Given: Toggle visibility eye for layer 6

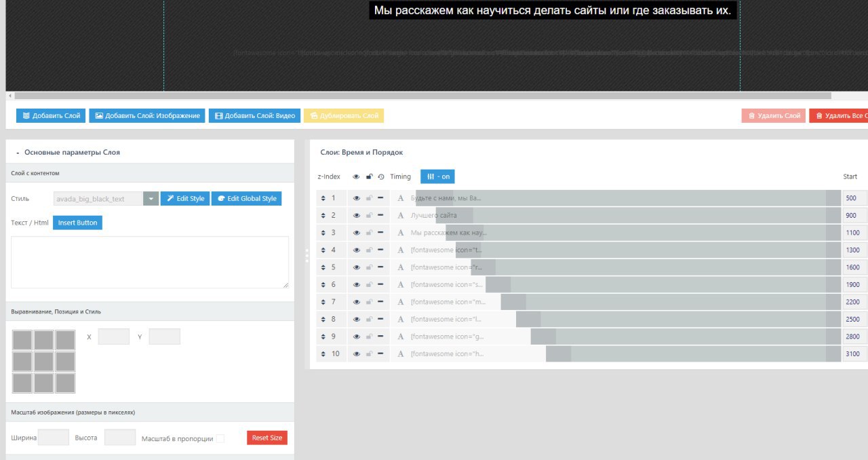Looking at the screenshot, I should [357, 285].
